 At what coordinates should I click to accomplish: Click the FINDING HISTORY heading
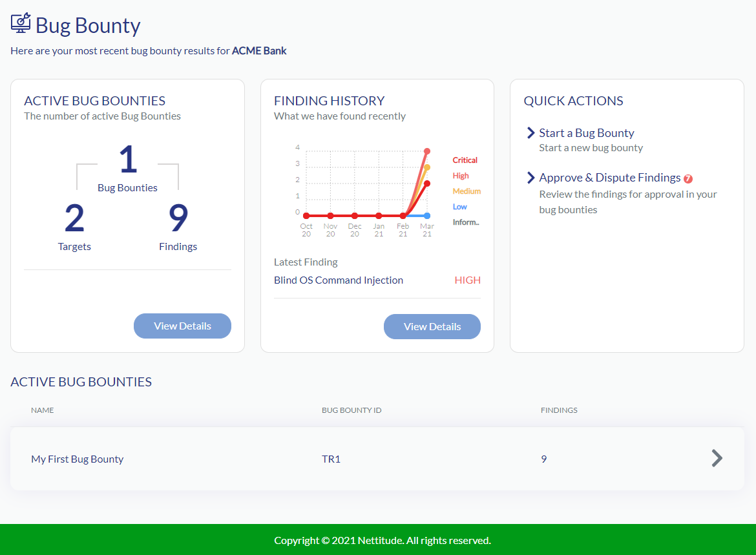330,101
